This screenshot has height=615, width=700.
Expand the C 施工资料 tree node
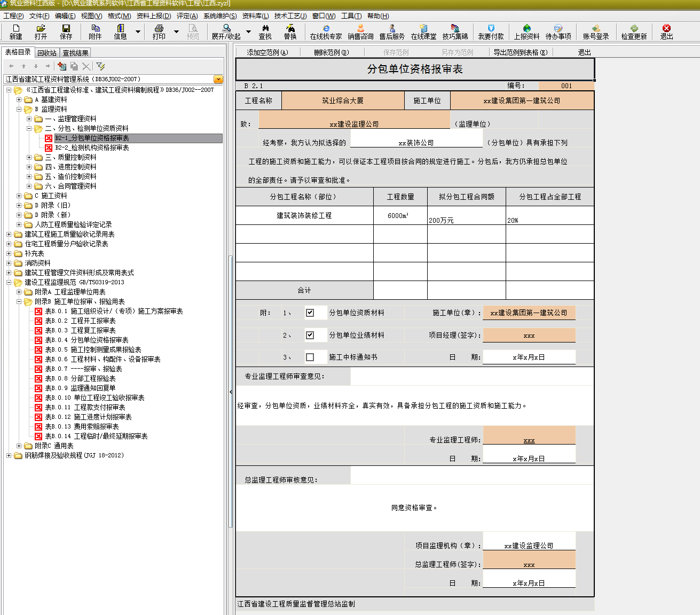click(19, 196)
